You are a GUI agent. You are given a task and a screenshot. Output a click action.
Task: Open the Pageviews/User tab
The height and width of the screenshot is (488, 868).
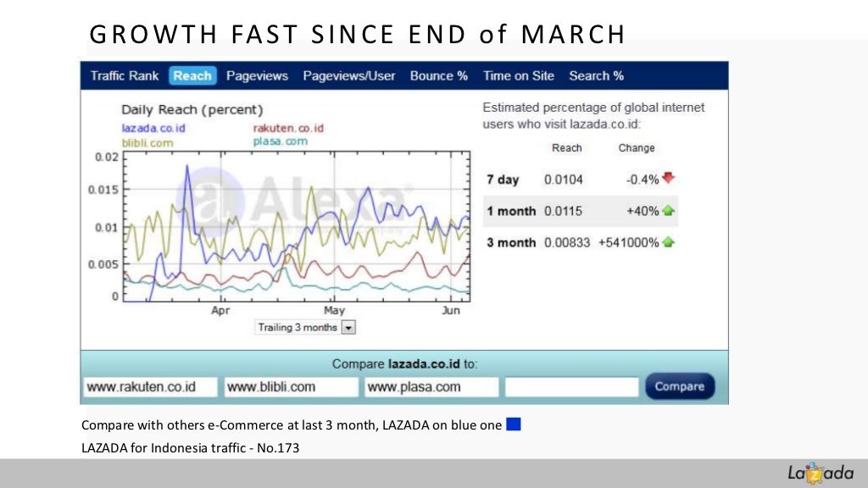click(x=348, y=75)
